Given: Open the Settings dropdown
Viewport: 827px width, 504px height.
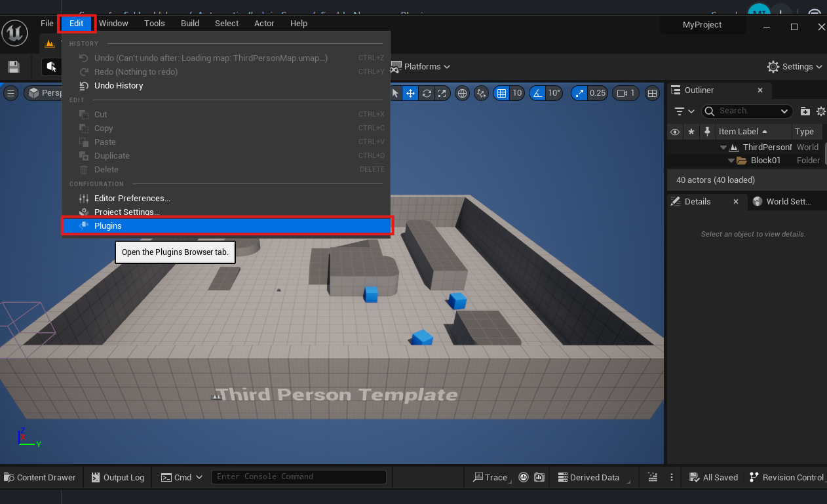Looking at the screenshot, I should (794, 67).
